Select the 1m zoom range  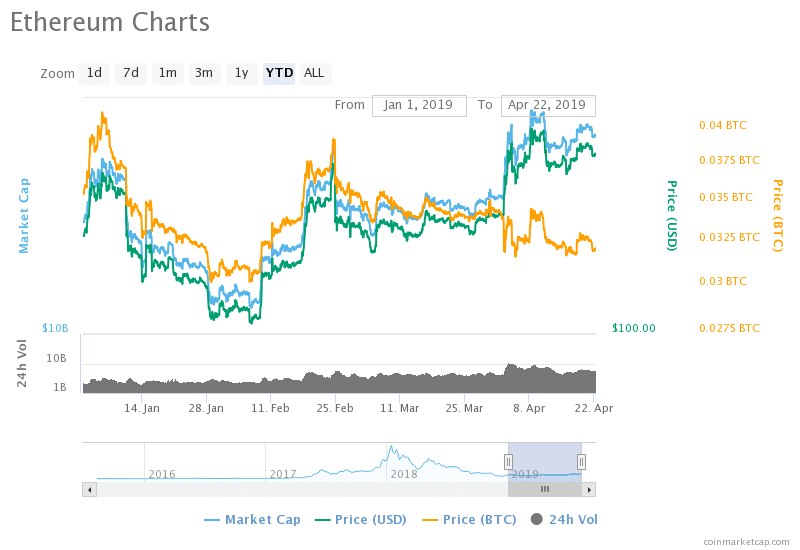168,73
